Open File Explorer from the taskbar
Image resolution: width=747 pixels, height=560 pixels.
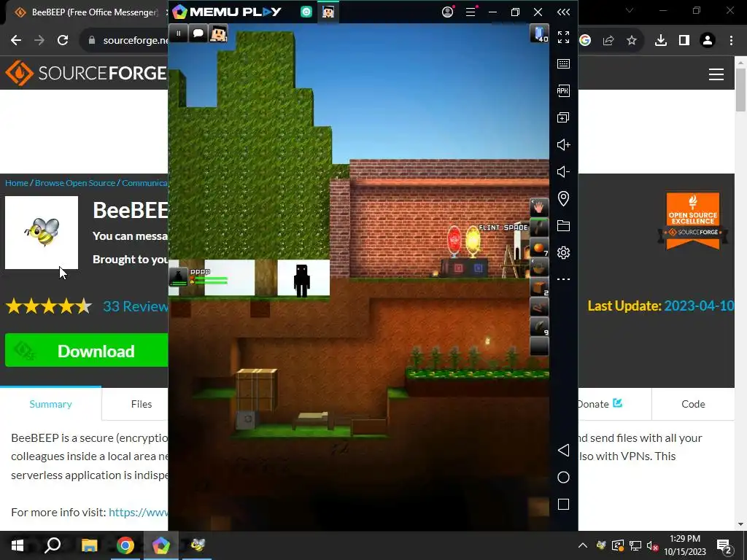[x=89, y=545]
